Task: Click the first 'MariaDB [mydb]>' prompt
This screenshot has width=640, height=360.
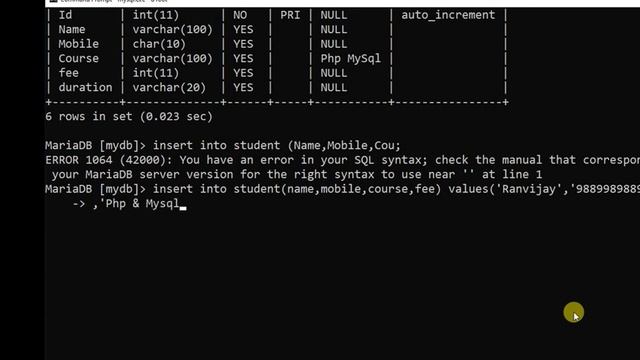Action: [96, 146]
